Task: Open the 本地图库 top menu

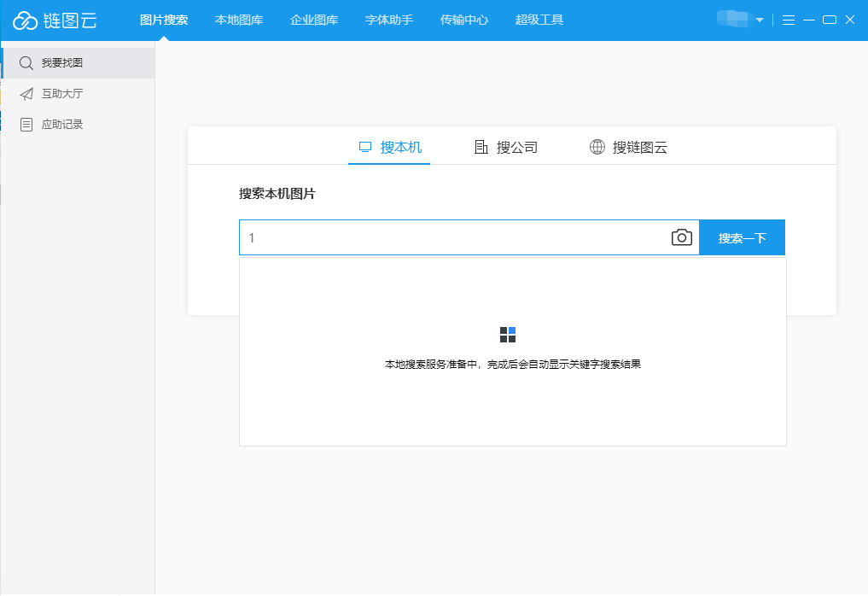Action: click(239, 20)
